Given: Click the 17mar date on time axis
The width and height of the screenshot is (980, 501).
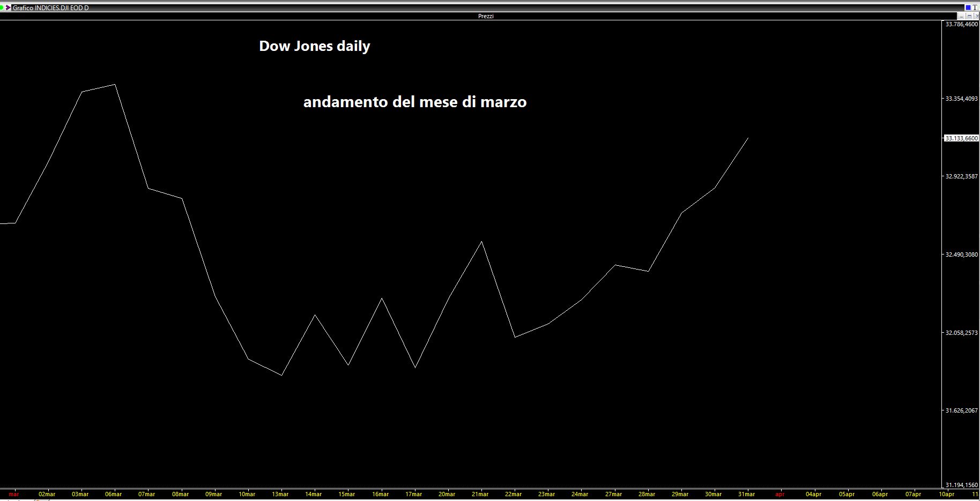Looking at the screenshot, I should (x=414, y=495).
